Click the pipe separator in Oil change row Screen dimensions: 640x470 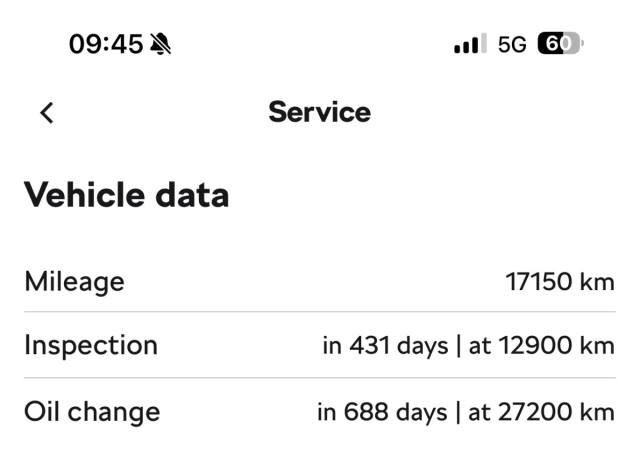(x=458, y=412)
